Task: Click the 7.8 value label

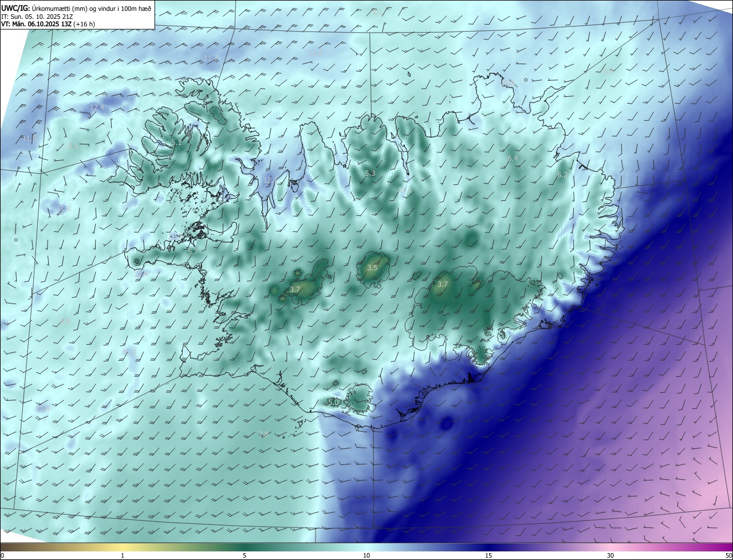Action: pyautogui.click(x=263, y=434)
